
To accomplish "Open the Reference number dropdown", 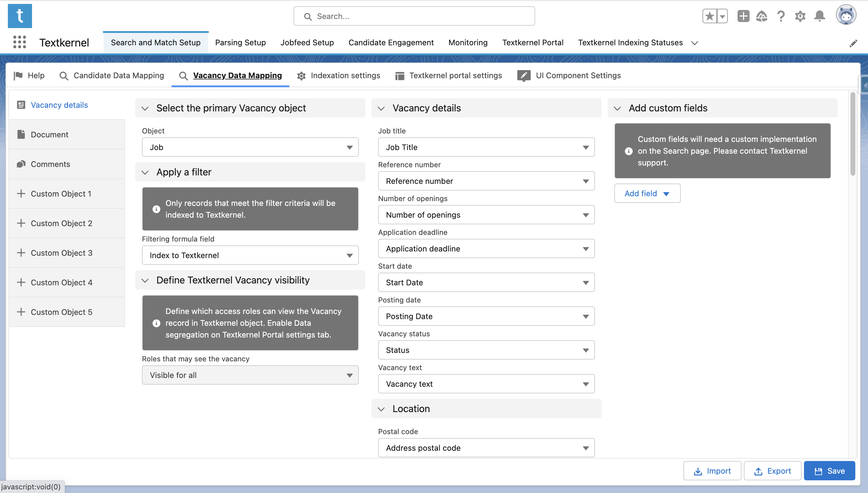I will tap(486, 181).
